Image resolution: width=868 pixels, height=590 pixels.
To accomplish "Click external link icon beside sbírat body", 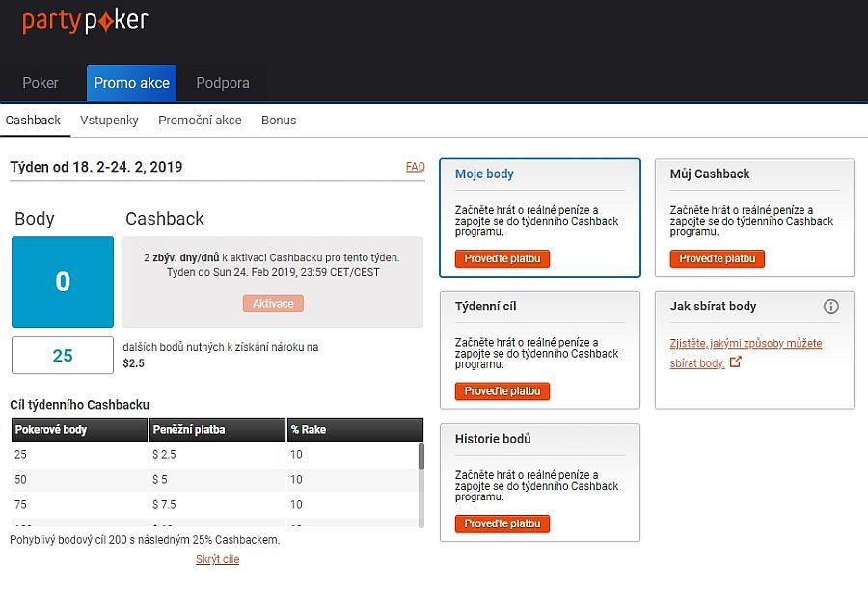I will [736, 362].
